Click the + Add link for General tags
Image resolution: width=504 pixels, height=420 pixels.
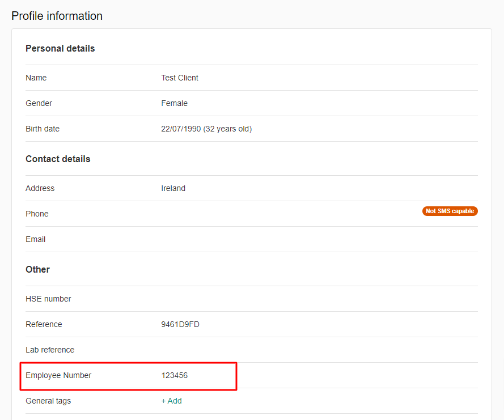tap(171, 401)
